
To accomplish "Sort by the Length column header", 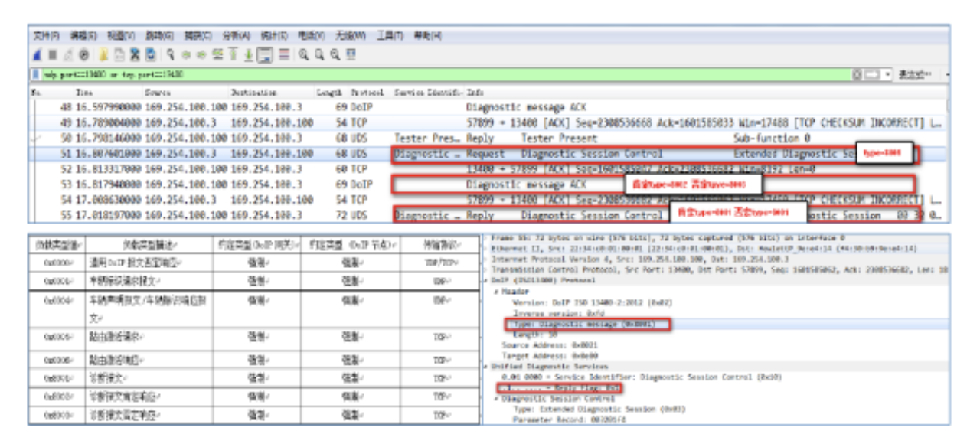I will click(329, 92).
